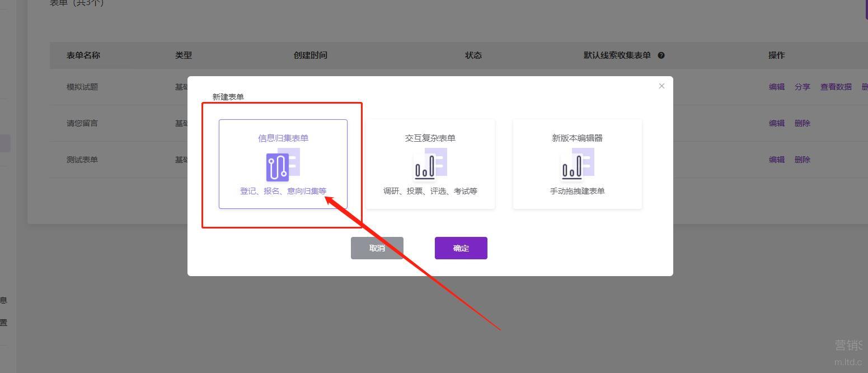Click the 新版本编辑器 card icon
The height and width of the screenshot is (373, 868).
[576, 165]
